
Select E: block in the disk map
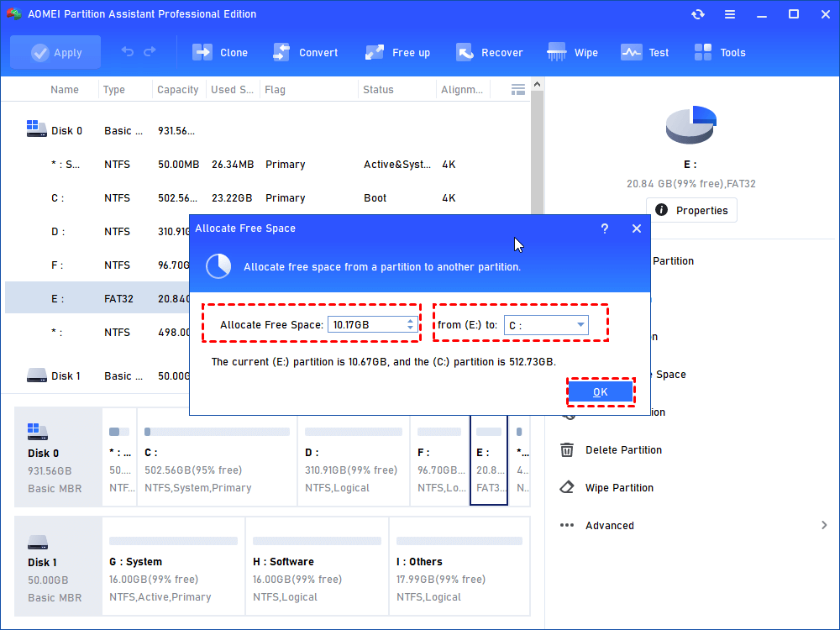(x=489, y=459)
